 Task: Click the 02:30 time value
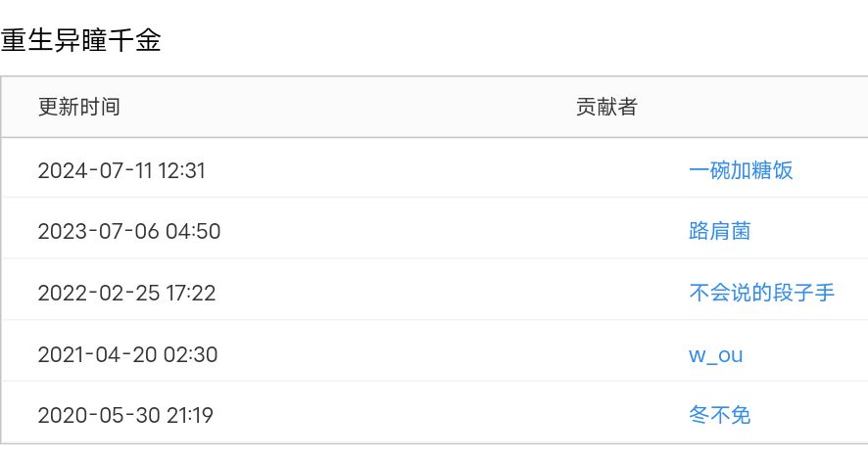coord(191,354)
